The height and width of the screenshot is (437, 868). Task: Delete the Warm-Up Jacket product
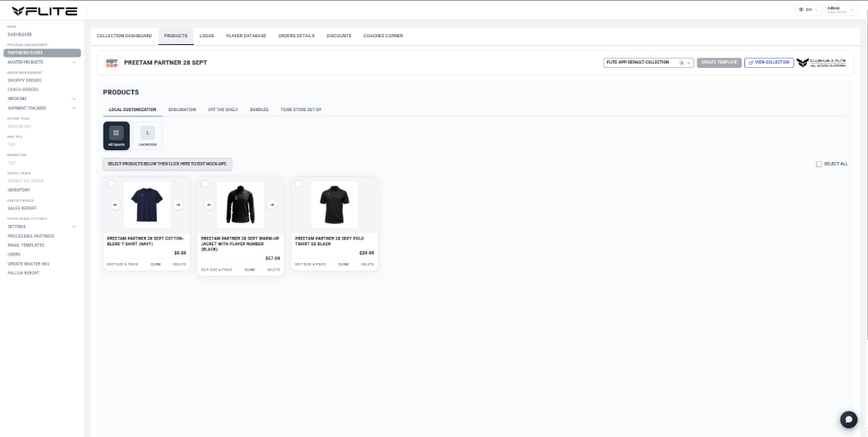coord(274,270)
